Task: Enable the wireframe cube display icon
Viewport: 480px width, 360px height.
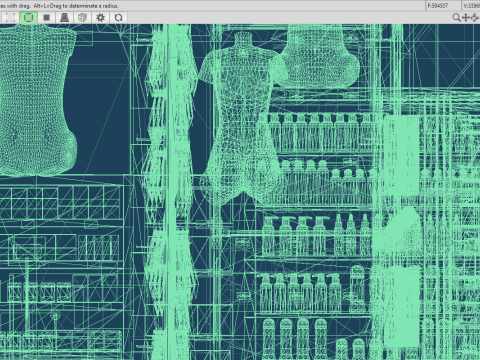Action: pyautogui.click(x=82, y=18)
